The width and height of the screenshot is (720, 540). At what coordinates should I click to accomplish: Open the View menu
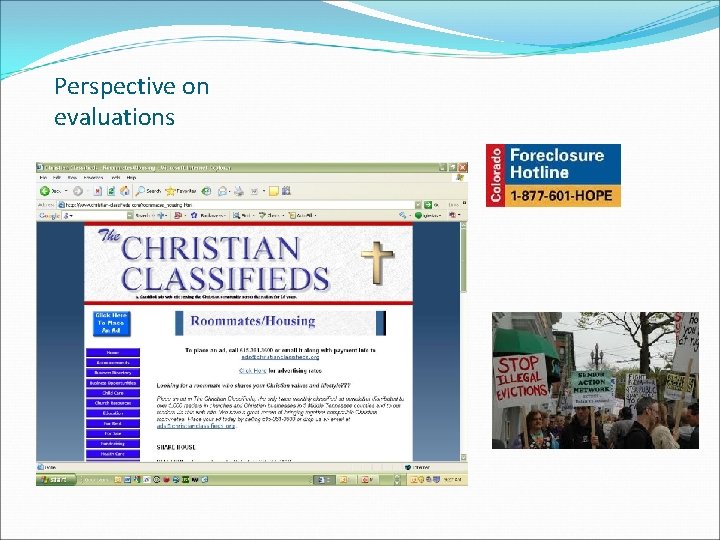[x=72, y=177]
